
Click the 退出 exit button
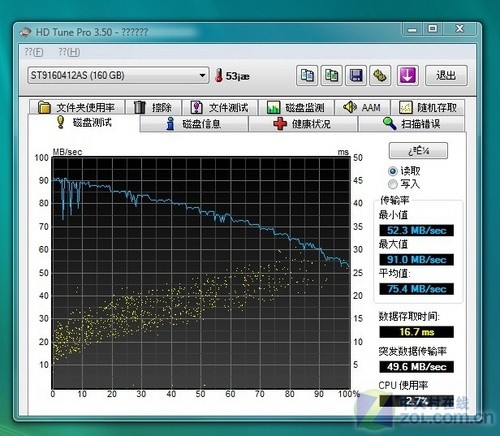[x=446, y=76]
